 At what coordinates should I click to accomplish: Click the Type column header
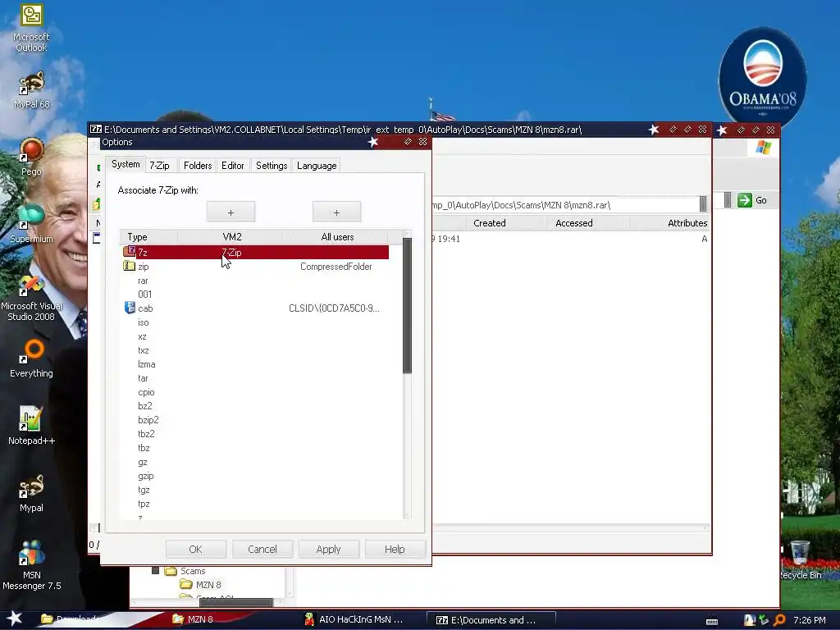(149, 237)
